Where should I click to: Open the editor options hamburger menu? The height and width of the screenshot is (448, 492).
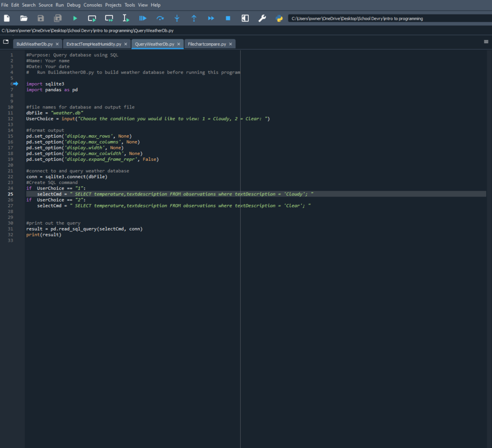click(486, 42)
